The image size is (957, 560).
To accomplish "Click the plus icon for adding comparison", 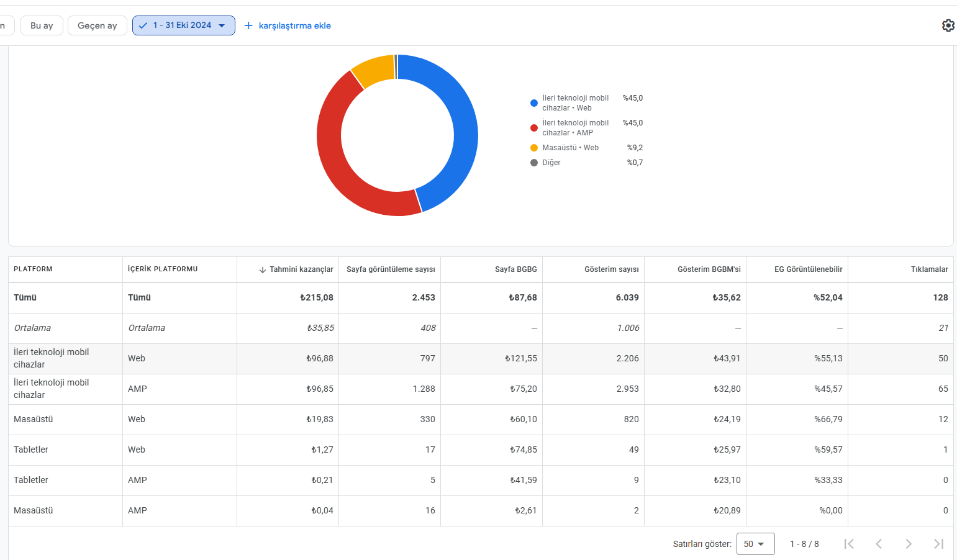I will [x=248, y=25].
